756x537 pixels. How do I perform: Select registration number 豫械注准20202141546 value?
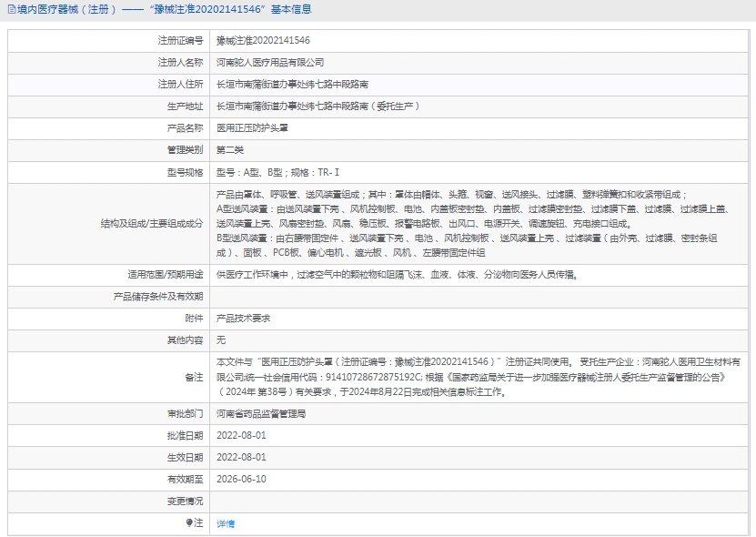(263, 41)
